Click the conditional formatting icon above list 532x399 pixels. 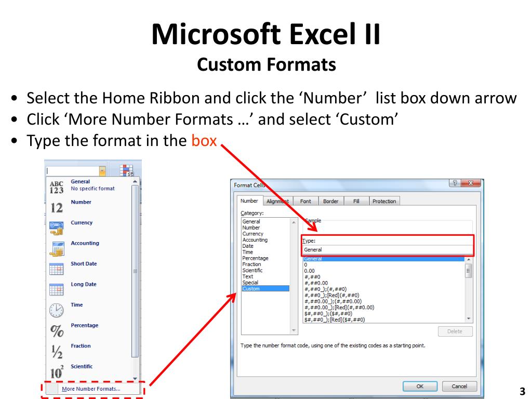click(127, 170)
